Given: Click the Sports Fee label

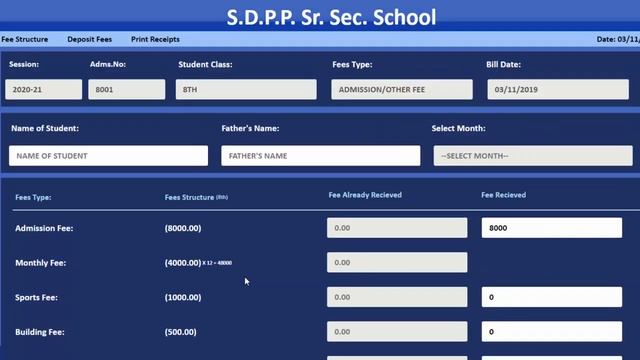Looking at the screenshot, I should pos(36,298).
